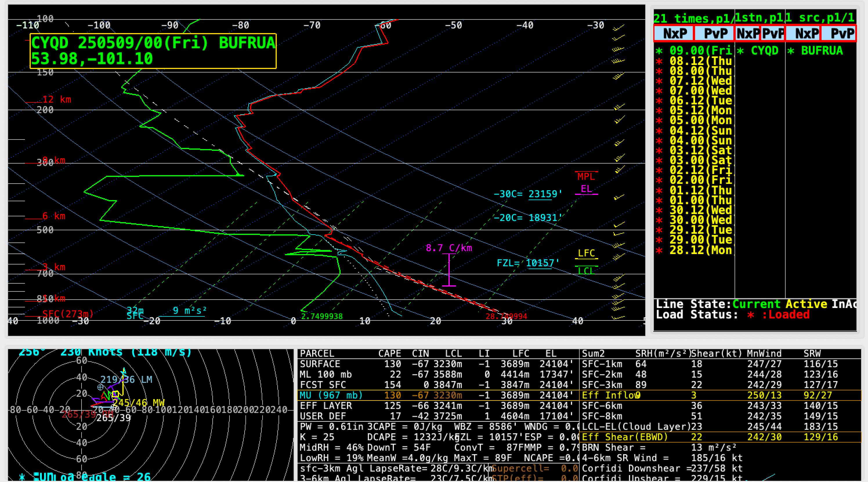Screen dimensions: 868x482
Task: Click the PvP button under src column
Action: [839, 33]
